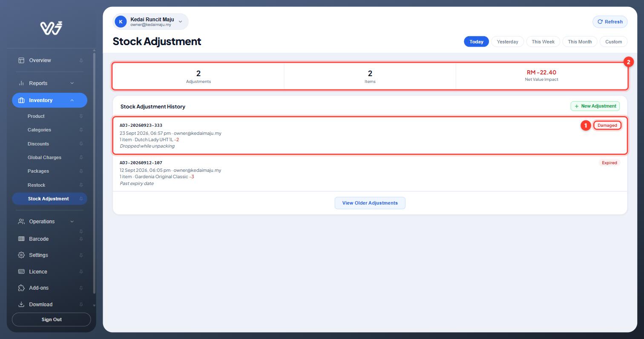Viewport: 644px width, 339px height.
Task: Pin the Discounts menu item
Action: tap(81, 144)
